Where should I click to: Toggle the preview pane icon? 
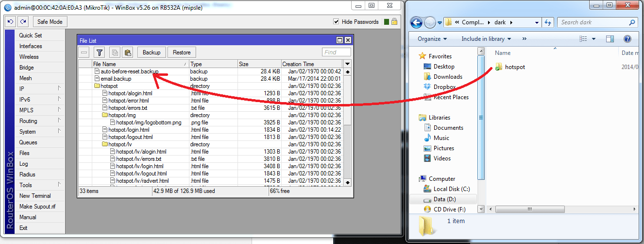[610, 39]
